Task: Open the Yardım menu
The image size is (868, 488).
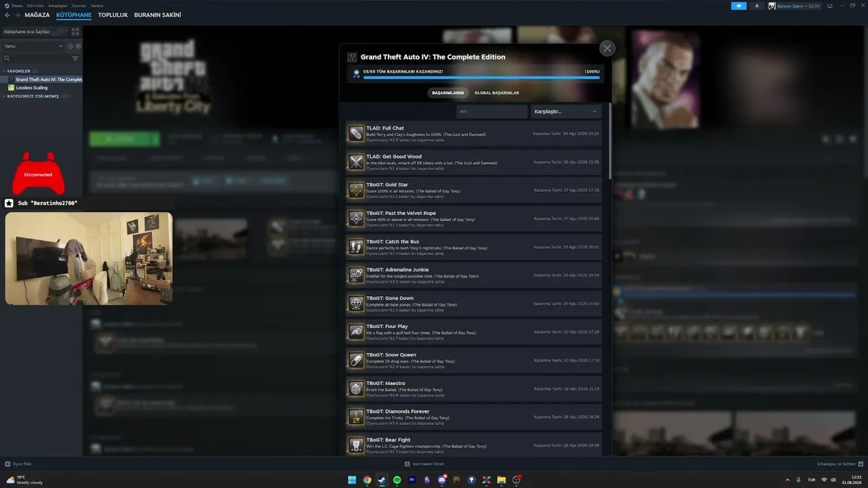Action: [97, 5]
